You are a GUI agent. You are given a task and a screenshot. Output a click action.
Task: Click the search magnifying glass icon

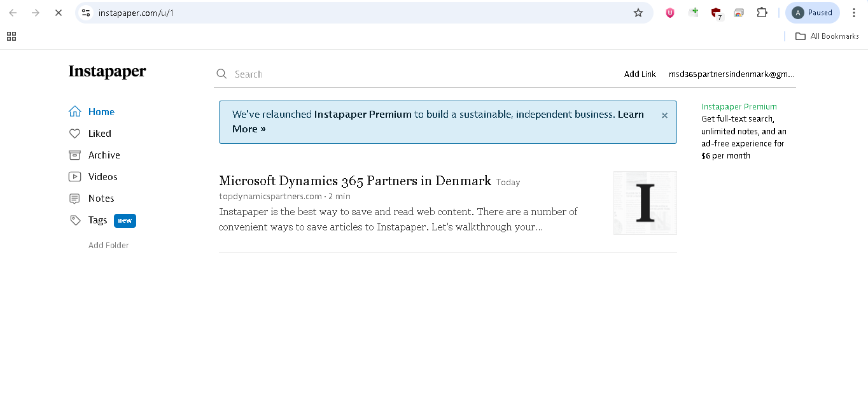pos(221,74)
